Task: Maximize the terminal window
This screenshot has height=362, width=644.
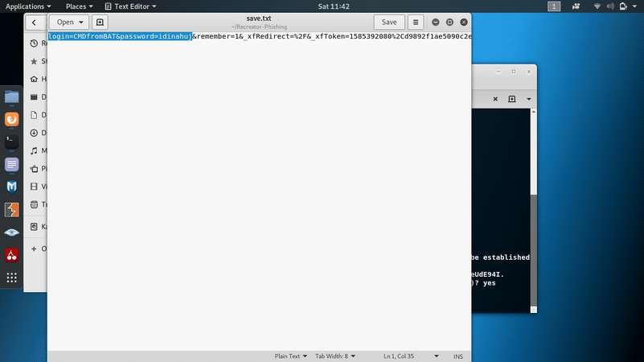Action: click(514, 72)
